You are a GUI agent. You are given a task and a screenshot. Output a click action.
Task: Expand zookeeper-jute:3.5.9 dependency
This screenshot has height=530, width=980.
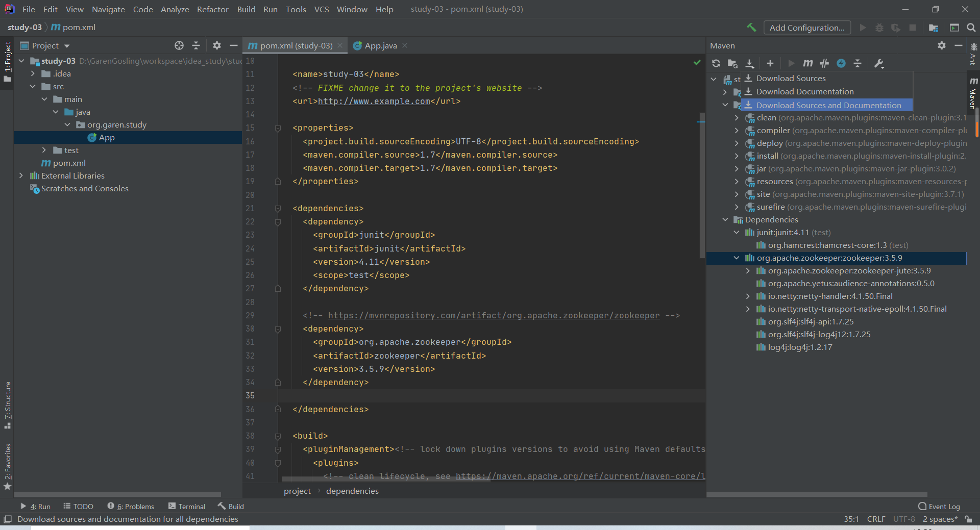tap(748, 270)
